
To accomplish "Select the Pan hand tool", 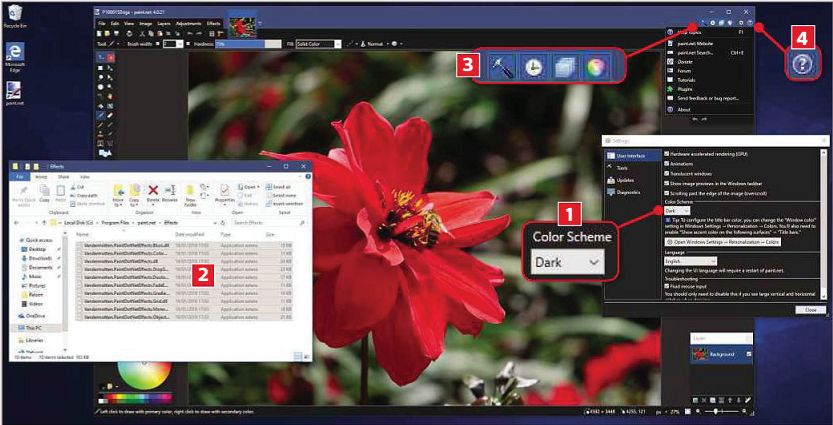I will click(110, 96).
